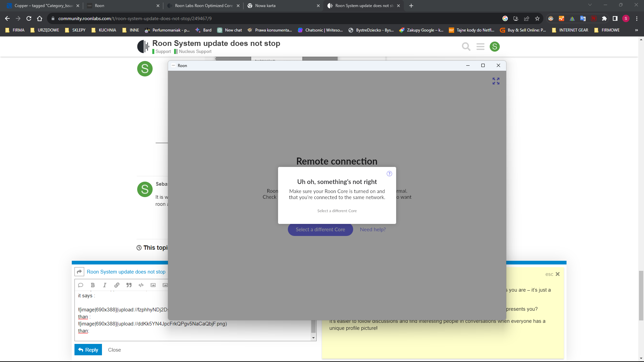Toggle fullscreen in the Roon window

point(496,81)
